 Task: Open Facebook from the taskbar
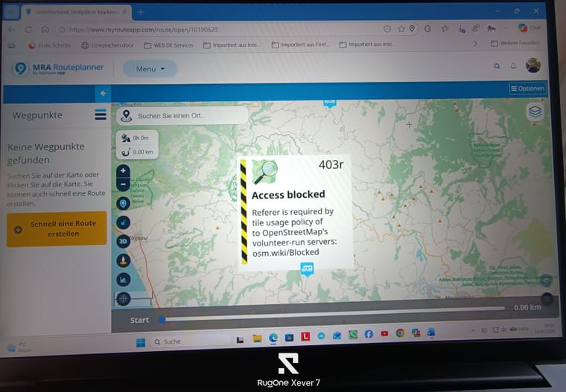coord(369,334)
